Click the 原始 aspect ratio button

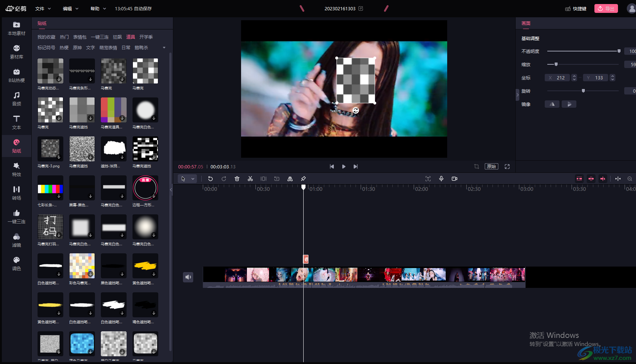491,167
